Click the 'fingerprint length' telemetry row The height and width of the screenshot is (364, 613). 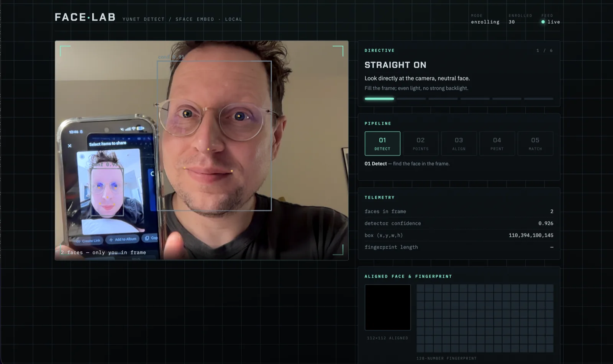459,247
